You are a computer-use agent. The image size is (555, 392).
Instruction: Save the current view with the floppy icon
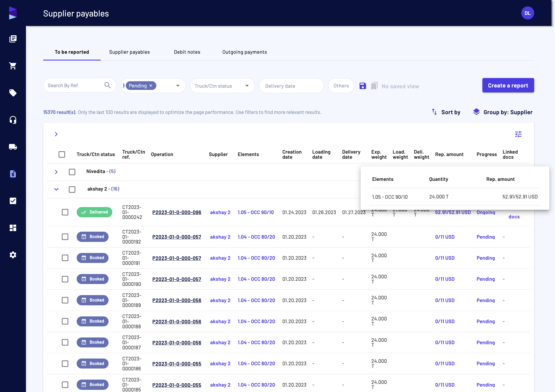click(x=363, y=86)
